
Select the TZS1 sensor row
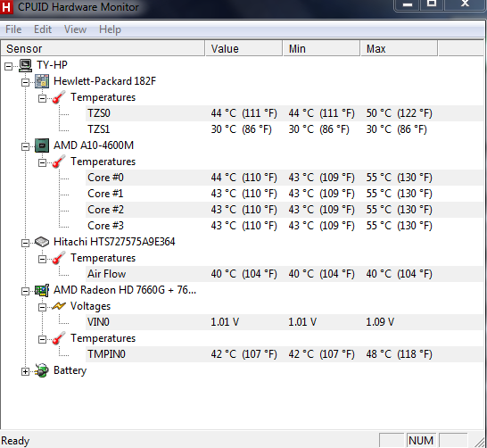pyautogui.click(x=285, y=129)
